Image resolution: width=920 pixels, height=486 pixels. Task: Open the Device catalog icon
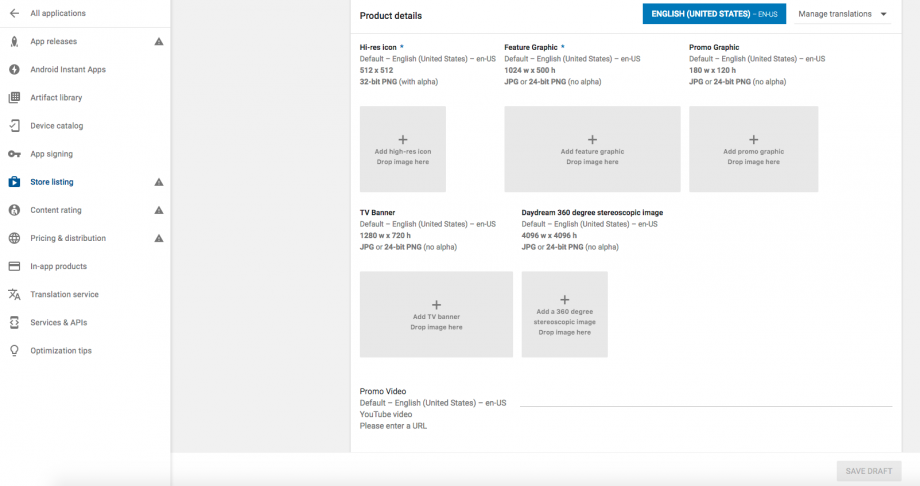14,126
